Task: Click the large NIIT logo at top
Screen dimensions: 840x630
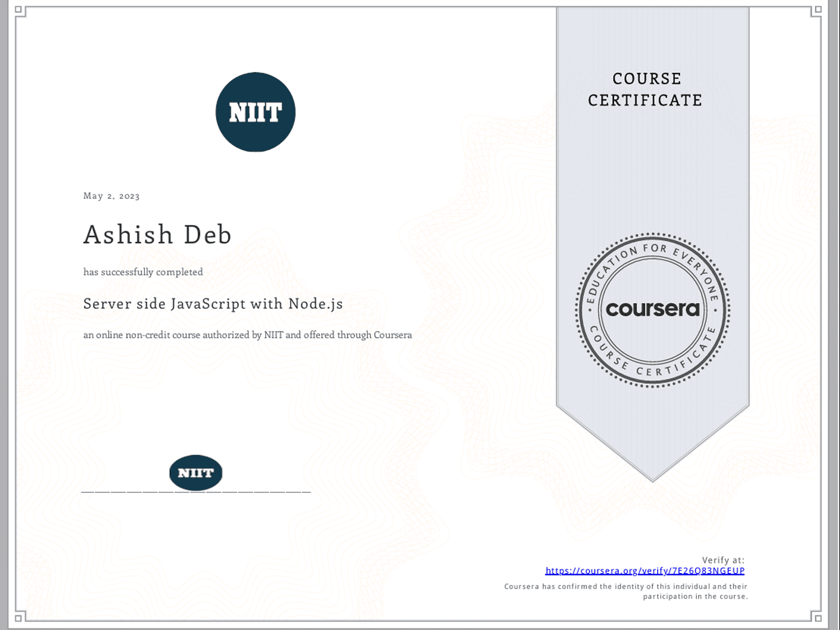Action: pos(256,112)
